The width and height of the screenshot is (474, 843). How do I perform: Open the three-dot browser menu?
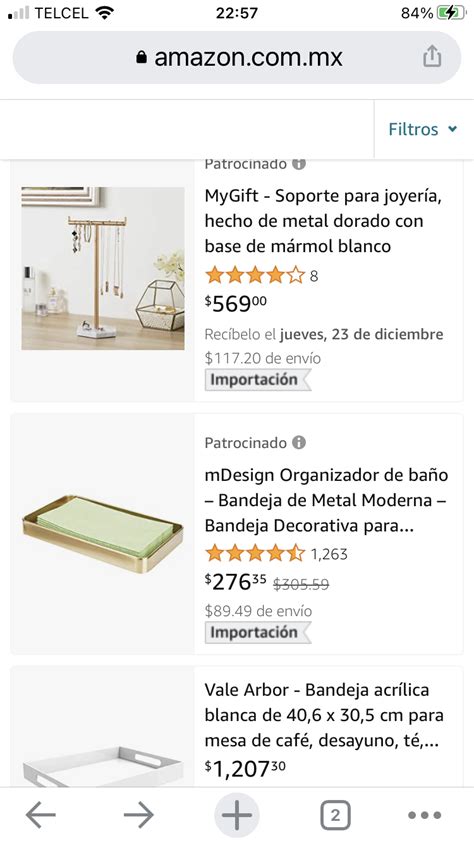pyautogui.click(x=425, y=816)
